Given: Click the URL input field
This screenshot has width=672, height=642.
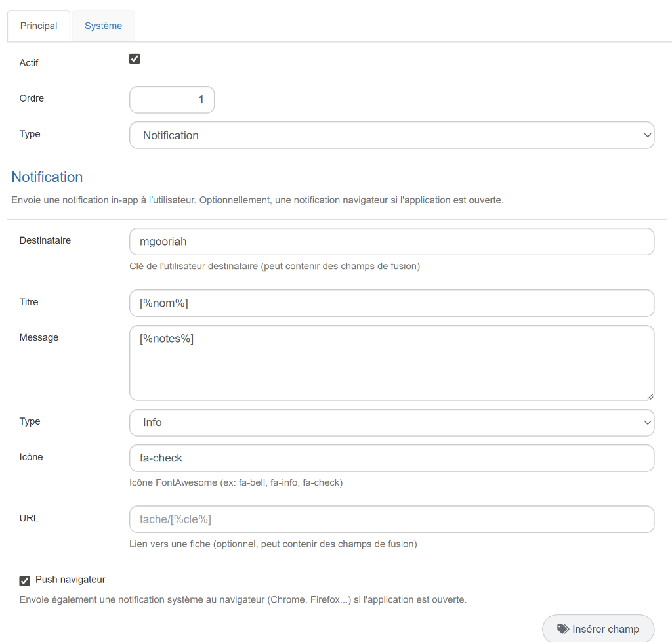Looking at the screenshot, I should (391, 519).
